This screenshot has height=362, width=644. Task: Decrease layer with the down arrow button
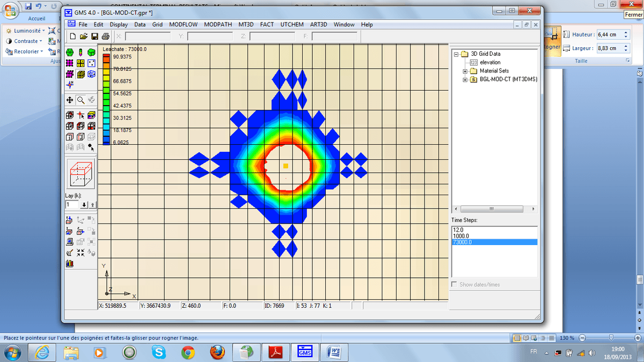(84, 205)
